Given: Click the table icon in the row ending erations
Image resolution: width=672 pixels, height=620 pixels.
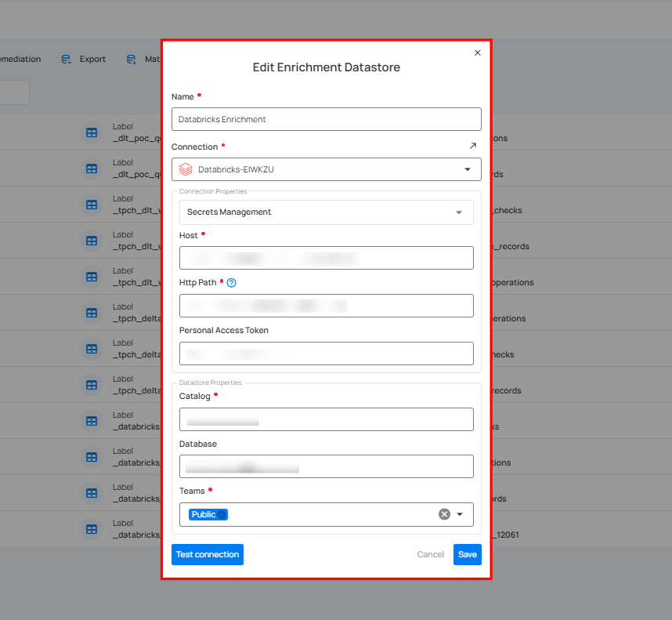Looking at the screenshot, I should [x=92, y=313].
